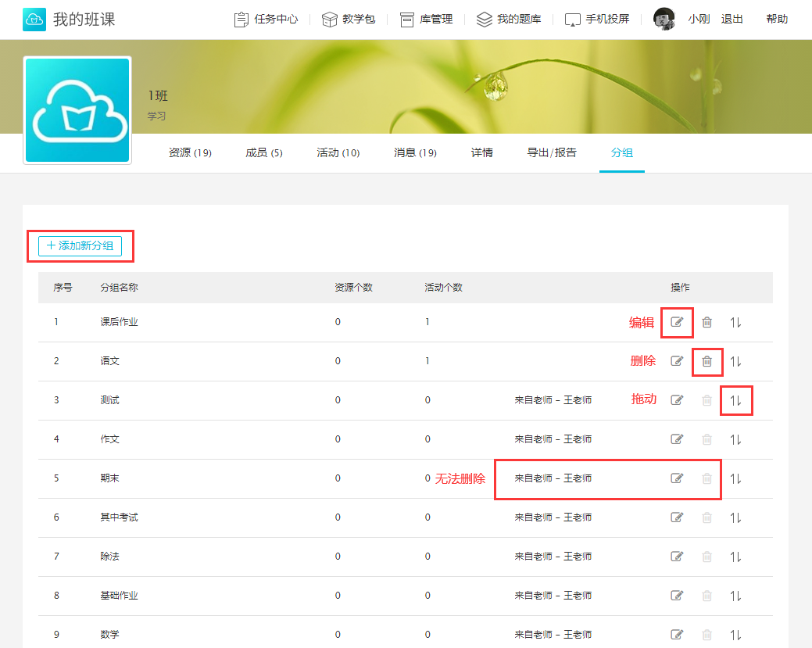The height and width of the screenshot is (648, 812).
Task: Select the 语文 group name
Action: point(109,361)
